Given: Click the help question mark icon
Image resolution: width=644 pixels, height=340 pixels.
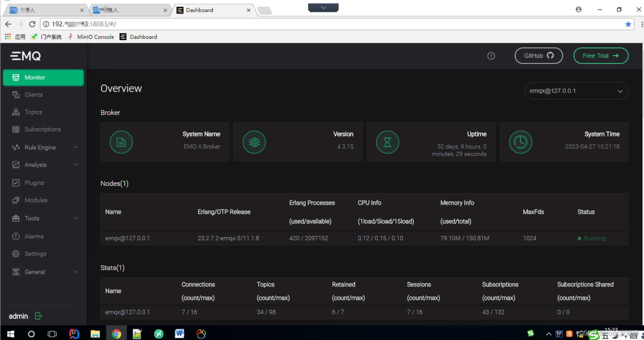Looking at the screenshot, I should pyautogui.click(x=491, y=56).
